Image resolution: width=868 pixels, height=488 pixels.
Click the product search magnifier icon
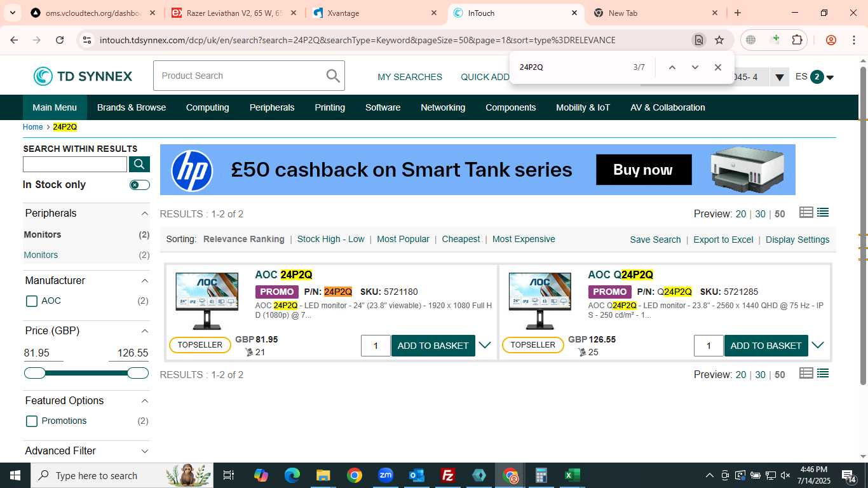point(333,76)
